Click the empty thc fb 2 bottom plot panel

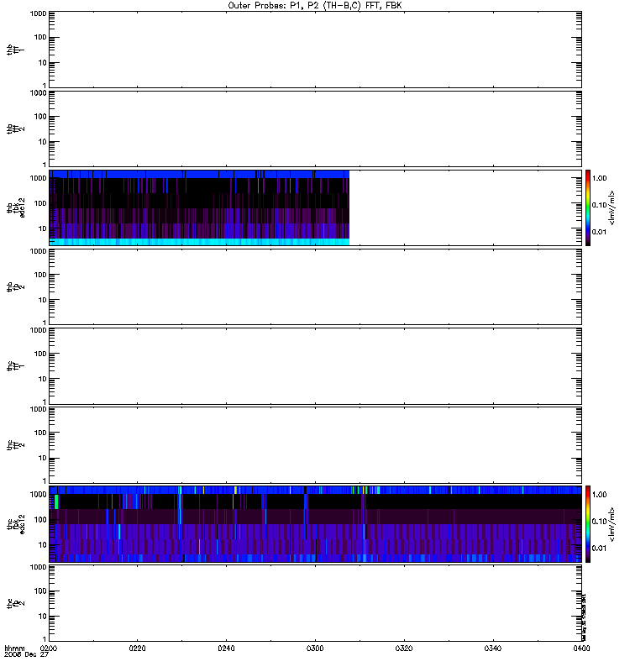(315, 603)
